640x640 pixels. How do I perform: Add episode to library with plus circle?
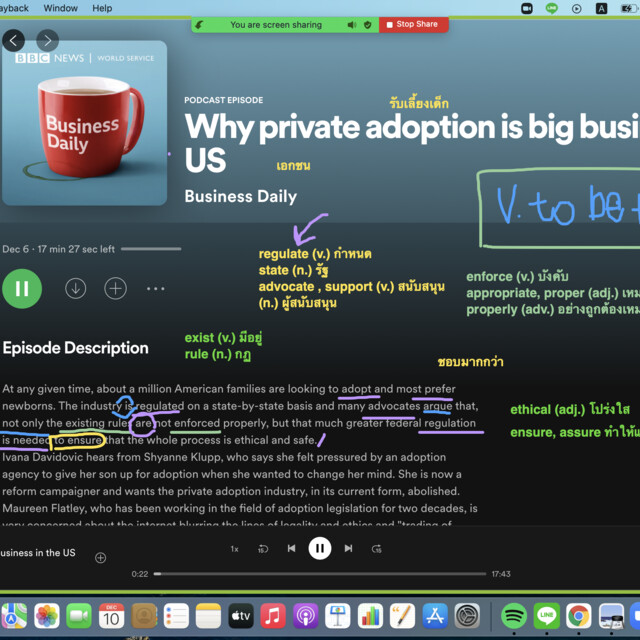pos(116,289)
